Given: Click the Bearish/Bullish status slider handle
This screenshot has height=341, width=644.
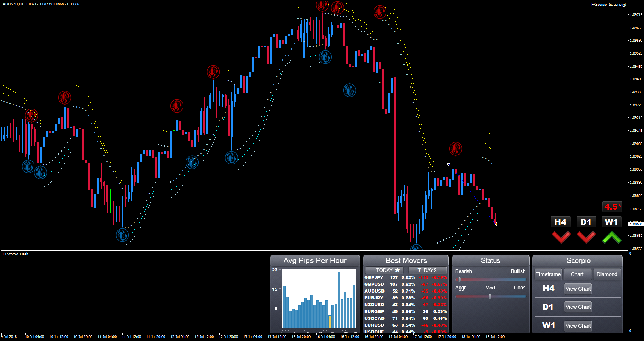Looking at the screenshot, I should [x=460, y=280].
